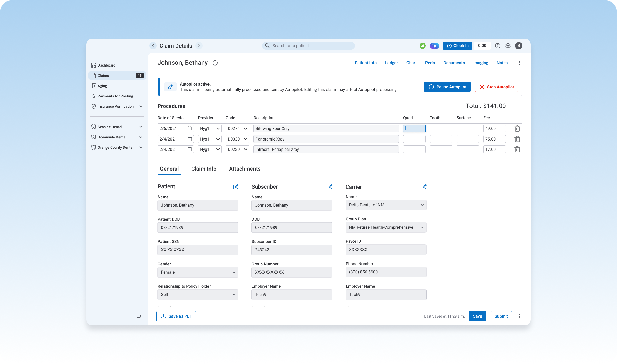Delete the Intraoral Periapical Xray procedure row
617x364 pixels.
coord(517,149)
